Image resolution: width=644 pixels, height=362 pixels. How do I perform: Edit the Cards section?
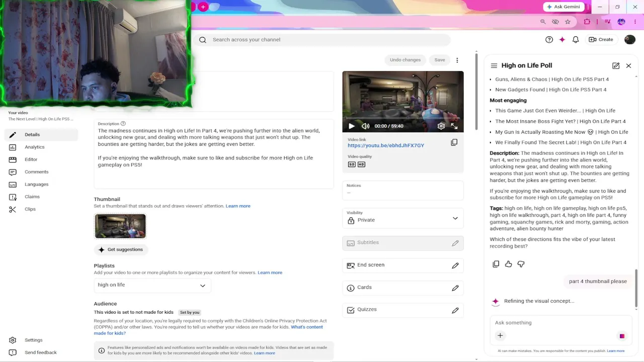coord(455,288)
